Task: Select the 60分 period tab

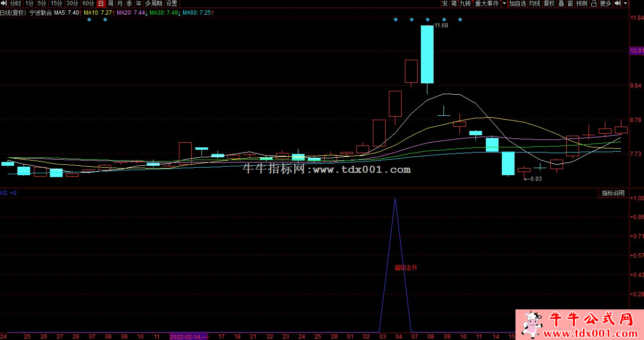Action: tap(88, 3)
